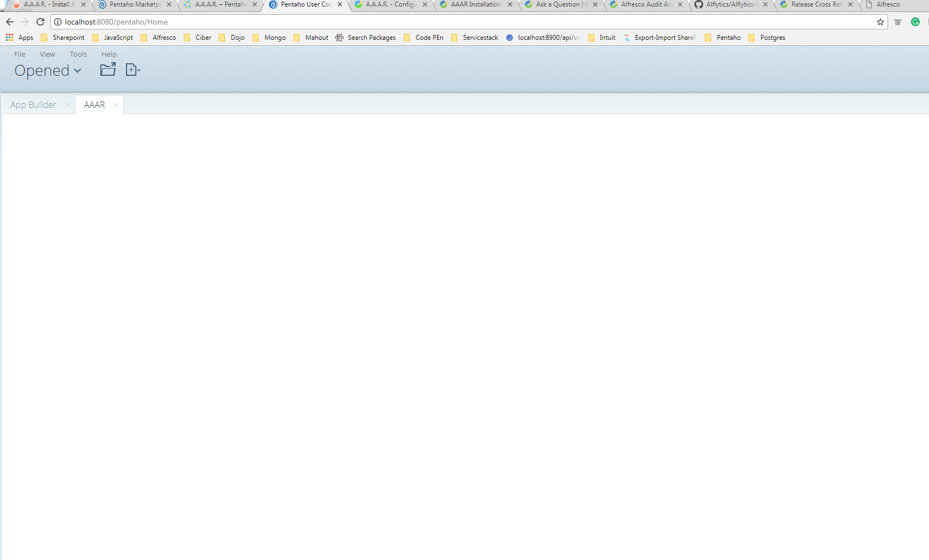Open the Help menu
929x560 pixels.
[x=109, y=54]
